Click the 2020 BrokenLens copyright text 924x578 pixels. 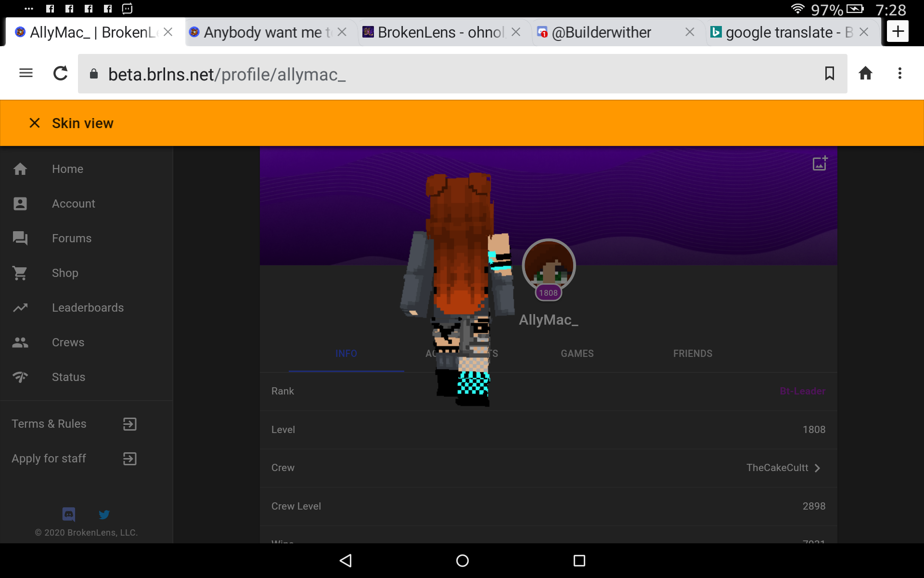tap(87, 533)
